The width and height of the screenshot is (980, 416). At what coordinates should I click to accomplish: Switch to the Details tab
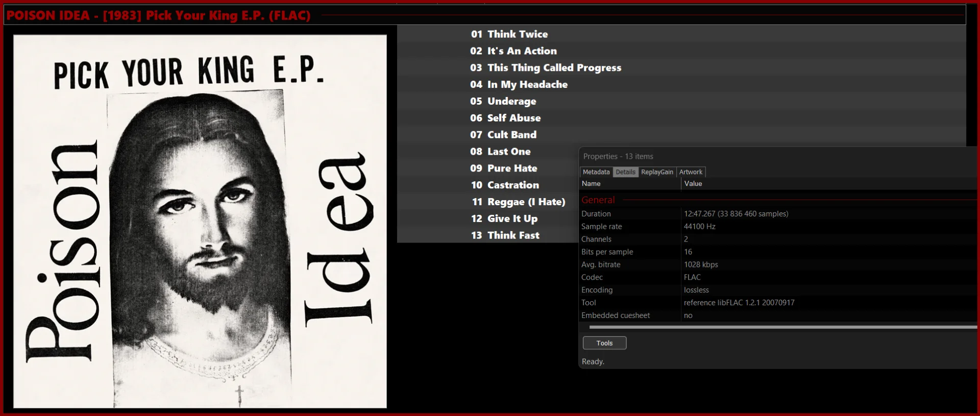625,172
